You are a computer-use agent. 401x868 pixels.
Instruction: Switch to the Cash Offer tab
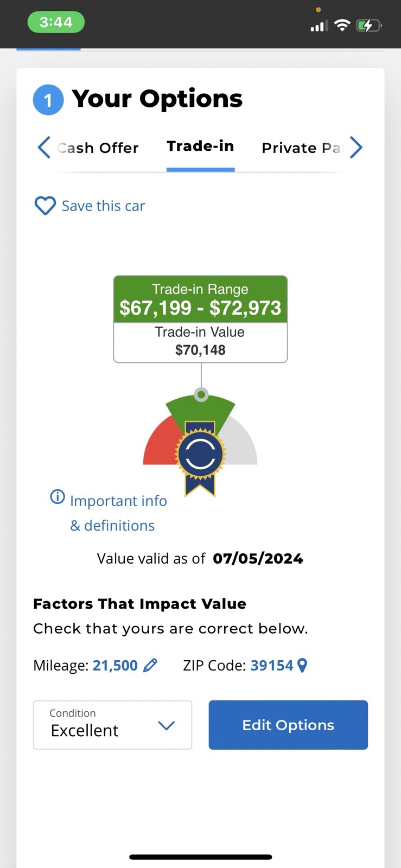point(98,148)
